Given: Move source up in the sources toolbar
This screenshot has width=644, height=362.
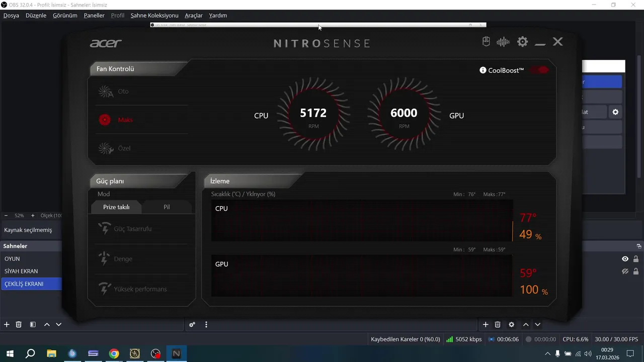Looking at the screenshot, I should pyautogui.click(x=526, y=325).
